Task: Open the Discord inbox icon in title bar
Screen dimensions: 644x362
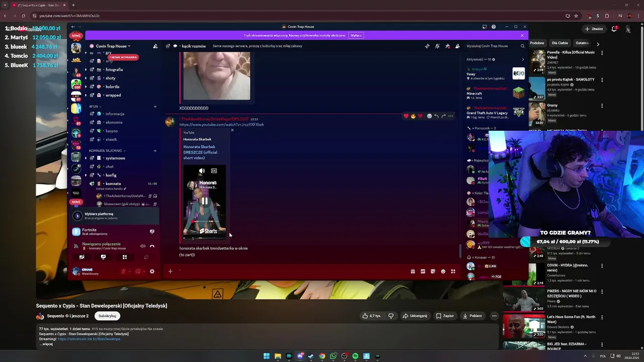Action: coord(485,27)
